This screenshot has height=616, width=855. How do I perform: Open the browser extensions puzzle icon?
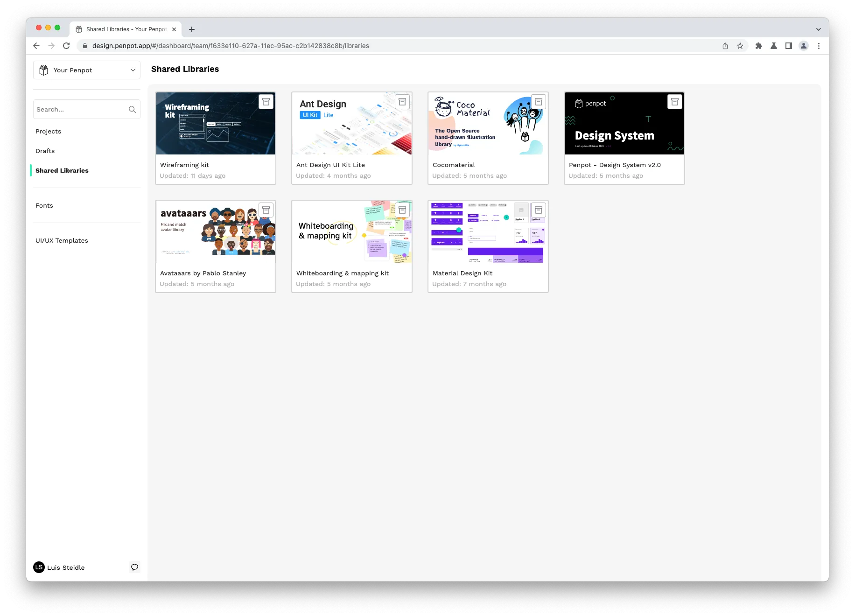759,46
